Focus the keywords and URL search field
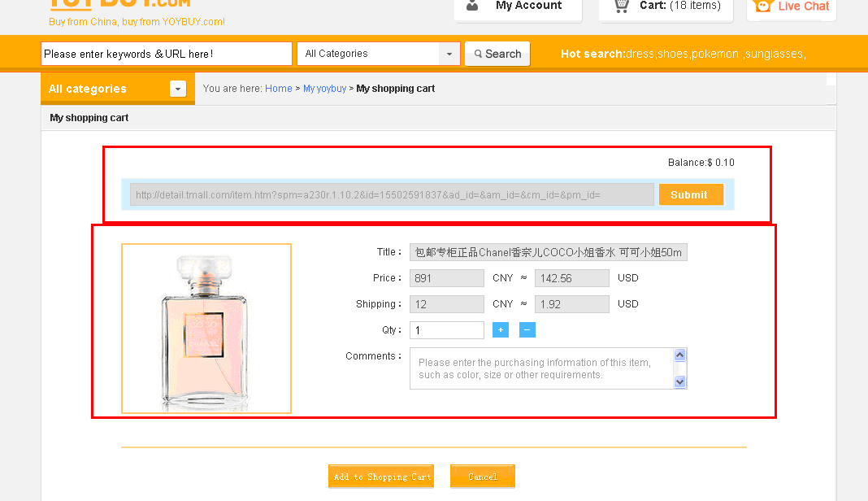 tap(167, 54)
